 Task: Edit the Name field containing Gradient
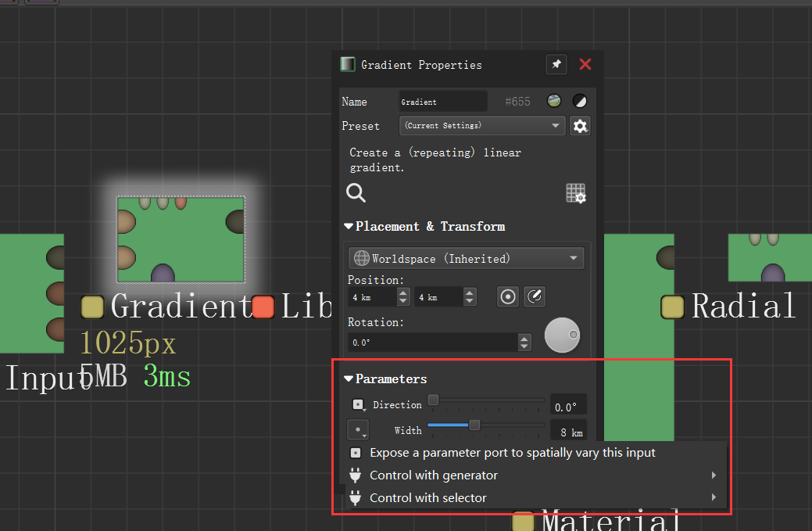click(443, 102)
